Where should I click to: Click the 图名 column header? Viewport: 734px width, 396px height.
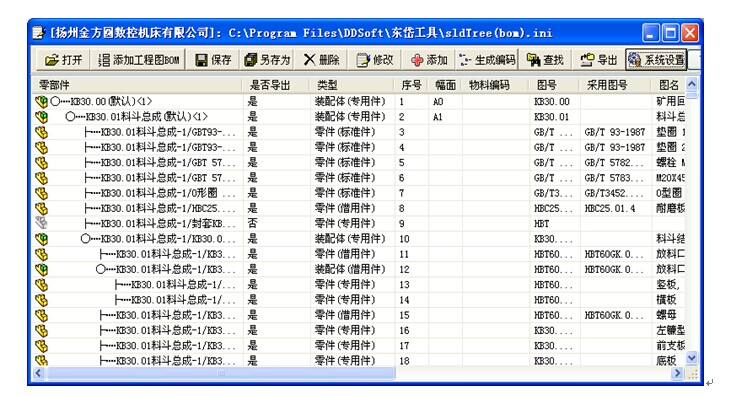[668, 85]
